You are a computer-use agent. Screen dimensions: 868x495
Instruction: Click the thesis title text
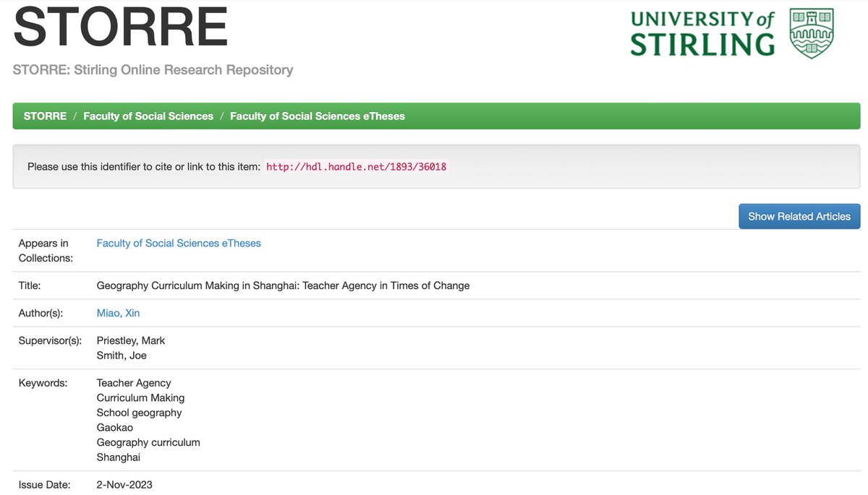click(283, 285)
